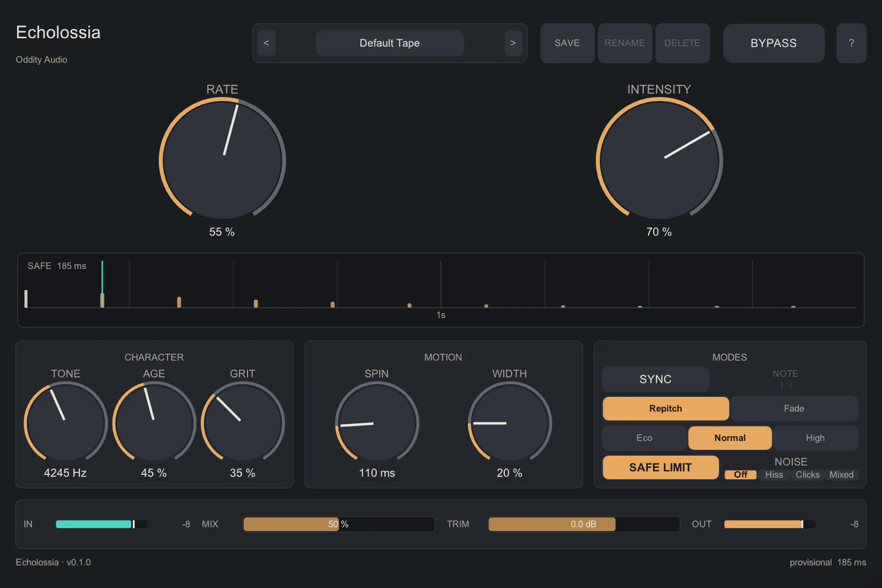Click the teal echo marker in the timeline

[x=102, y=284]
